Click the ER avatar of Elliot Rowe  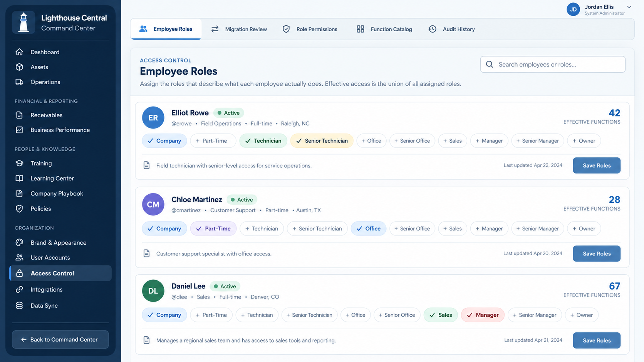pos(153,117)
